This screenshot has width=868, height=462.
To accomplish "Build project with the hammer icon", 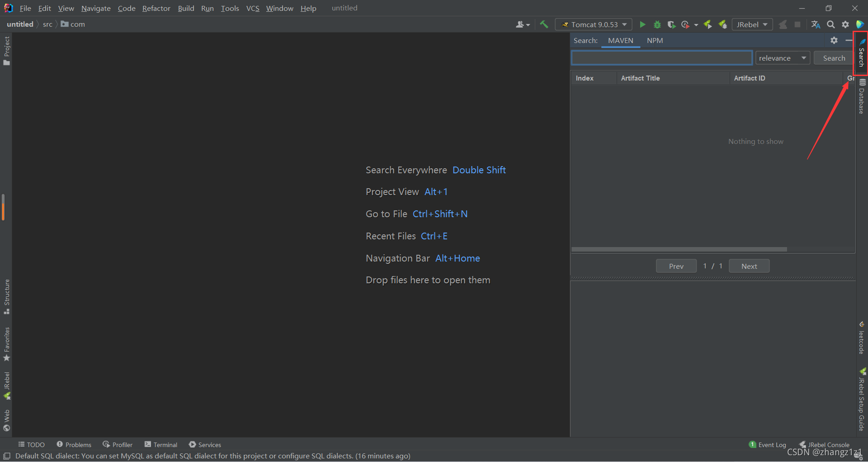I will click(544, 24).
